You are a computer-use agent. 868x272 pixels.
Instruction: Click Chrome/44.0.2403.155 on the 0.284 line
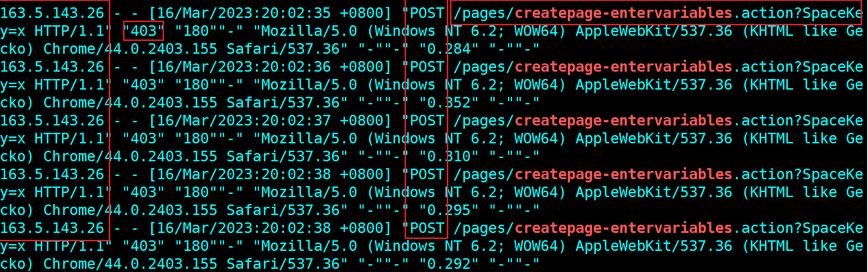[130, 49]
